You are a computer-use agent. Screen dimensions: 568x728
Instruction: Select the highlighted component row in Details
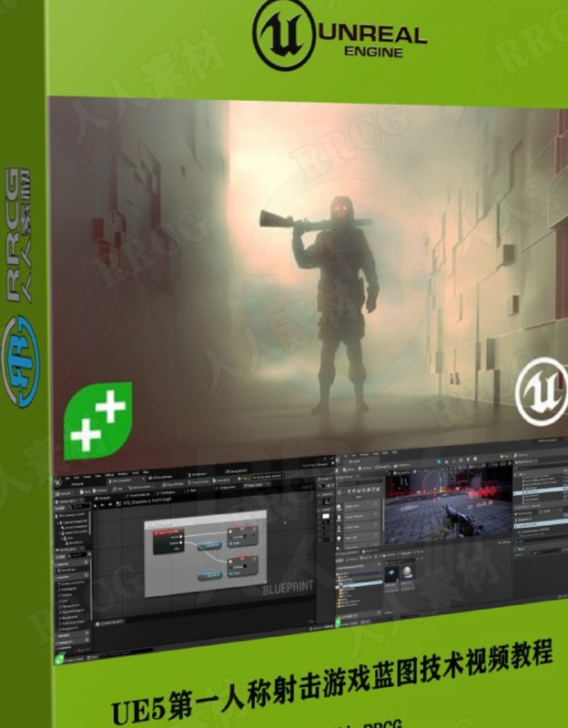pos(541,525)
